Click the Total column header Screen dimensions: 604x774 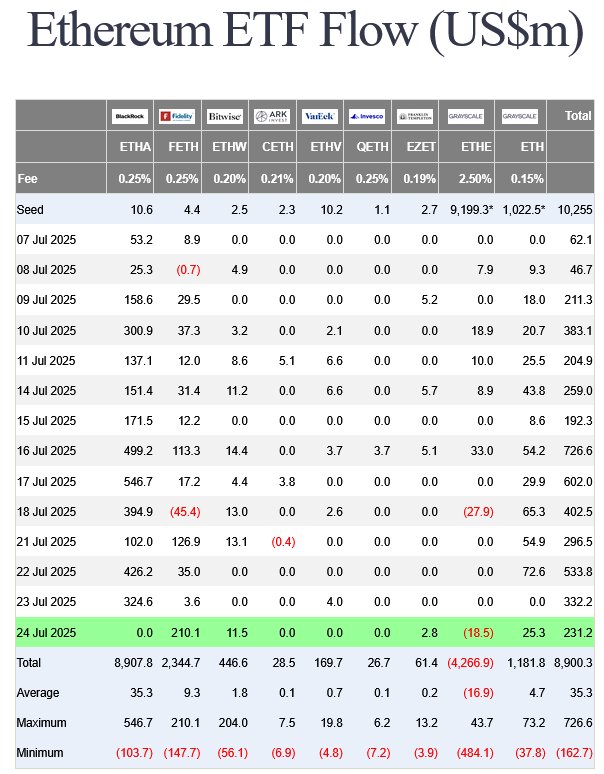(x=578, y=116)
